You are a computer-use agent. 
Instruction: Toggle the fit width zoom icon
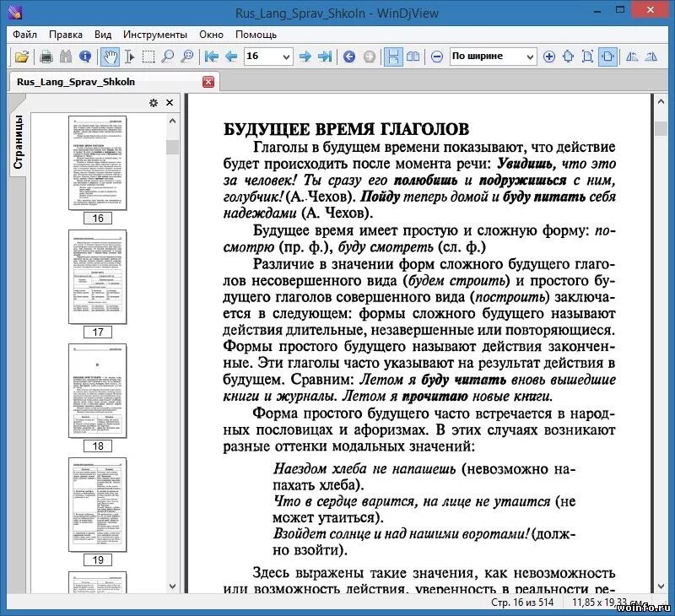coord(607,57)
